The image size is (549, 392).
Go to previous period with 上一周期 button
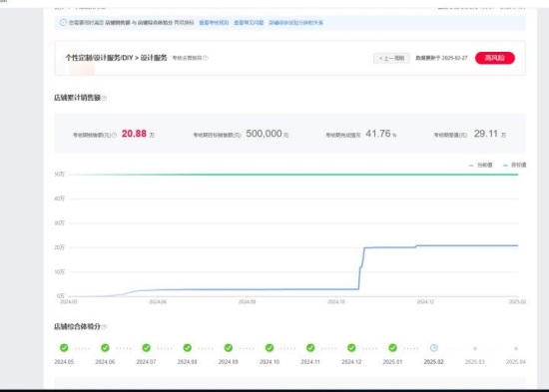point(391,58)
